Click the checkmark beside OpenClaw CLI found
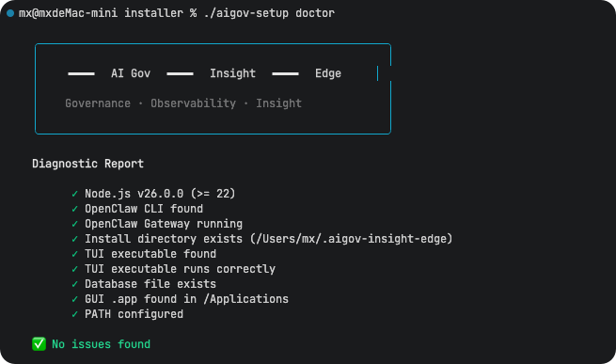 tap(74, 209)
